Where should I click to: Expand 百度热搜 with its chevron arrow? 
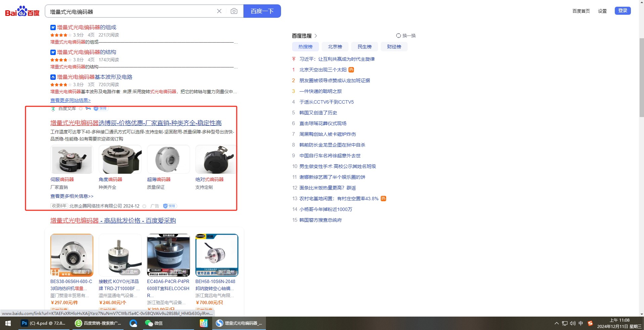pyautogui.click(x=316, y=36)
